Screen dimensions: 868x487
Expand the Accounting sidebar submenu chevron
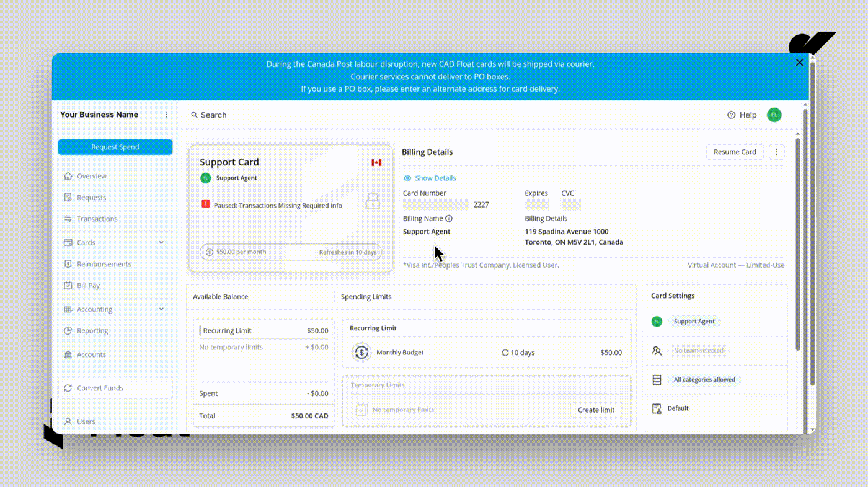pos(161,309)
